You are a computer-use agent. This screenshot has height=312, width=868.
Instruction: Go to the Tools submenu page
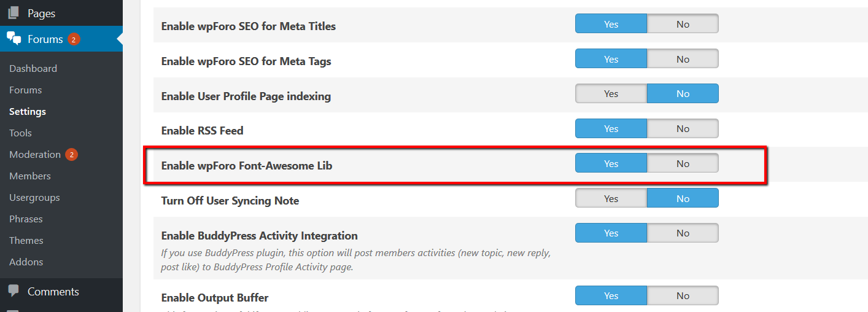click(x=20, y=133)
